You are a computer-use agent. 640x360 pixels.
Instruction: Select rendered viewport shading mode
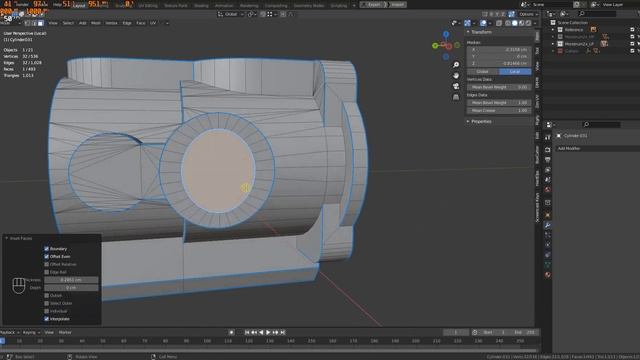[x=529, y=23]
